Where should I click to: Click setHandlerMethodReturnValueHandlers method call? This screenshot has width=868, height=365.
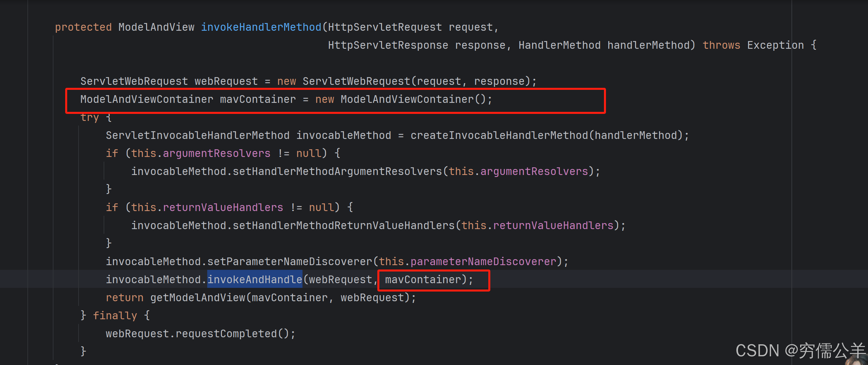click(x=343, y=225)
